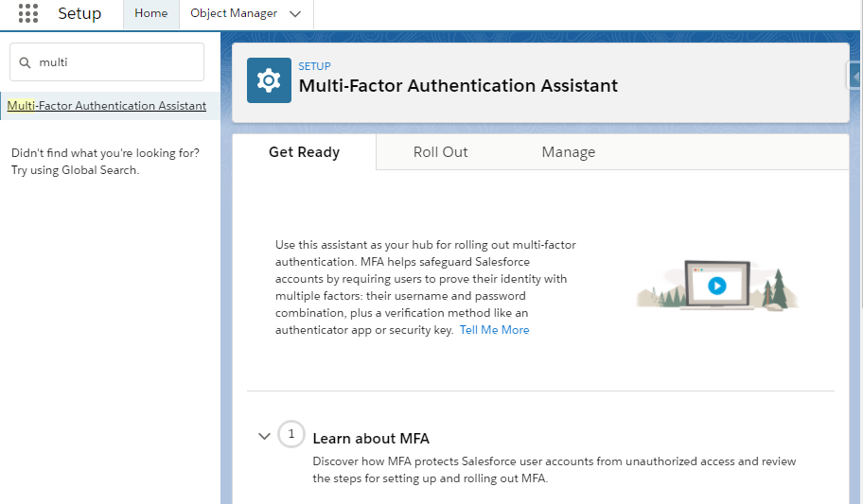
Task: Open the App Launcher dots grid
Action: pyautogui.click(x=28, y=13)
